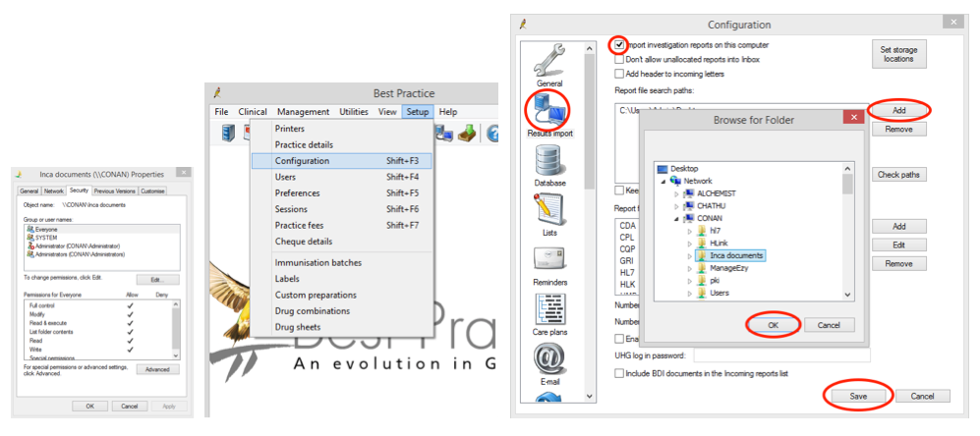
Task: Choose Configuration from the Setup menu
Action: pos(341,160)
